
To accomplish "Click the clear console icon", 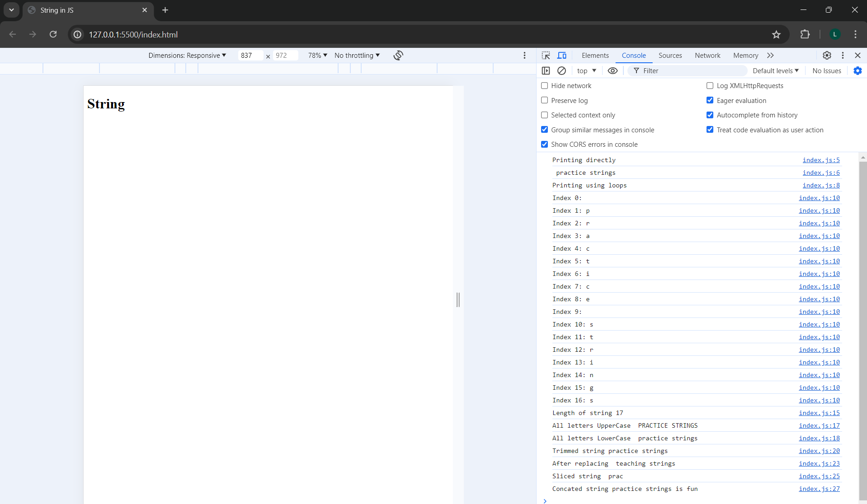I will (x=561, y=70).
